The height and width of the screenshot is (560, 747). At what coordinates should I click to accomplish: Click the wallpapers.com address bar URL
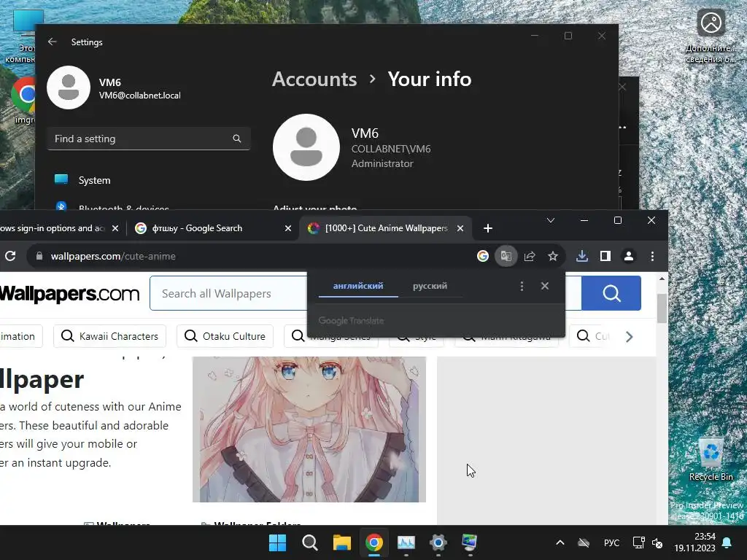tap(113, 256)
